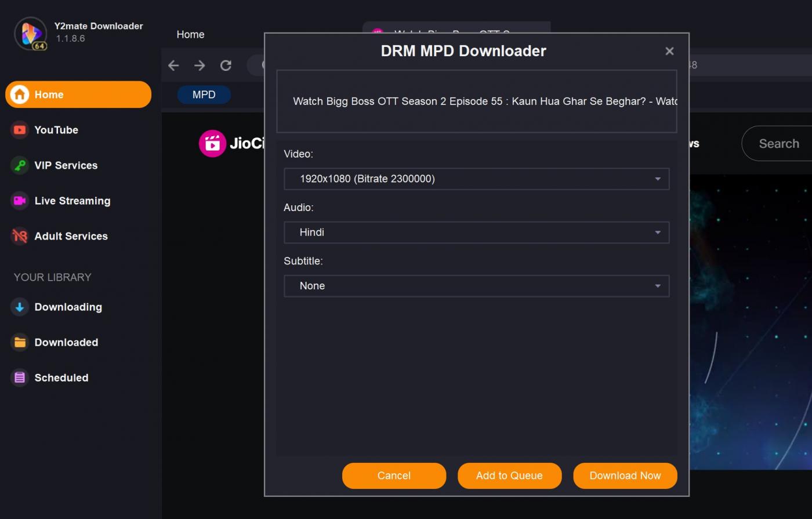The image size is (812, 519).
Task: Open the Scheduled library label
Action: (61, 378)
